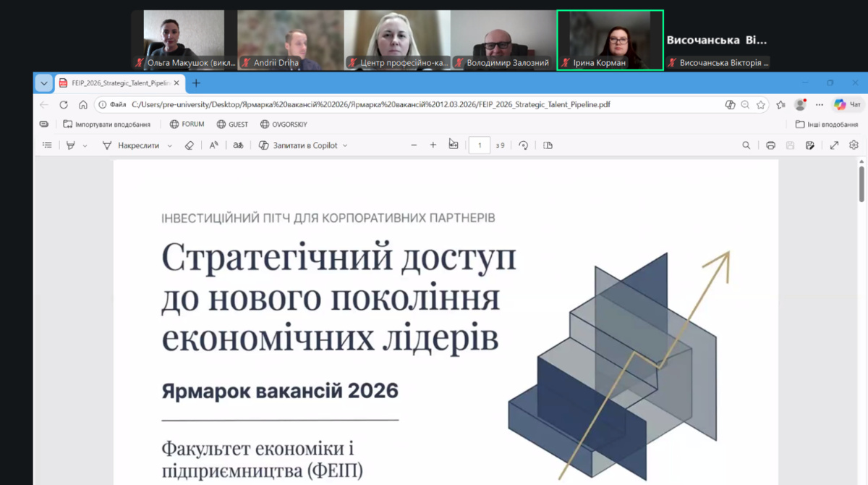Click the Copilot Чат button
Viewport: 868px width, 485px height.
click(x=848, y=105)
